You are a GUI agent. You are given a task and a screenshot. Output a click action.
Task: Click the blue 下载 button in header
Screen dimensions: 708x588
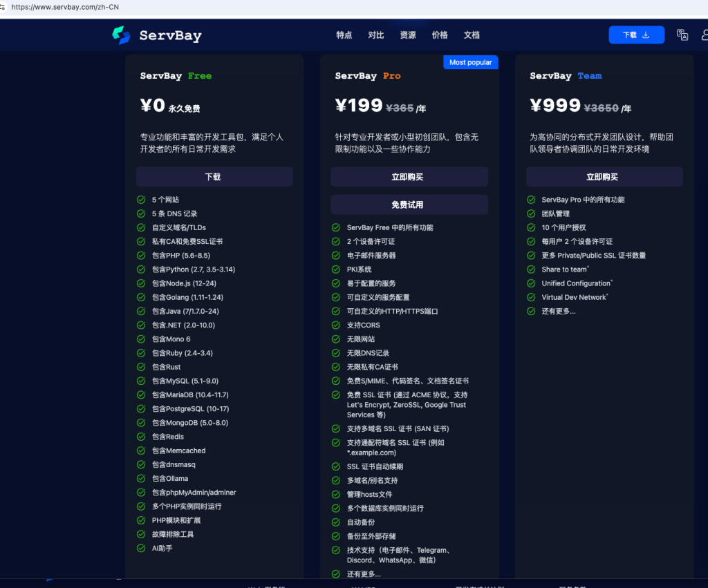[x=636, y=35]
